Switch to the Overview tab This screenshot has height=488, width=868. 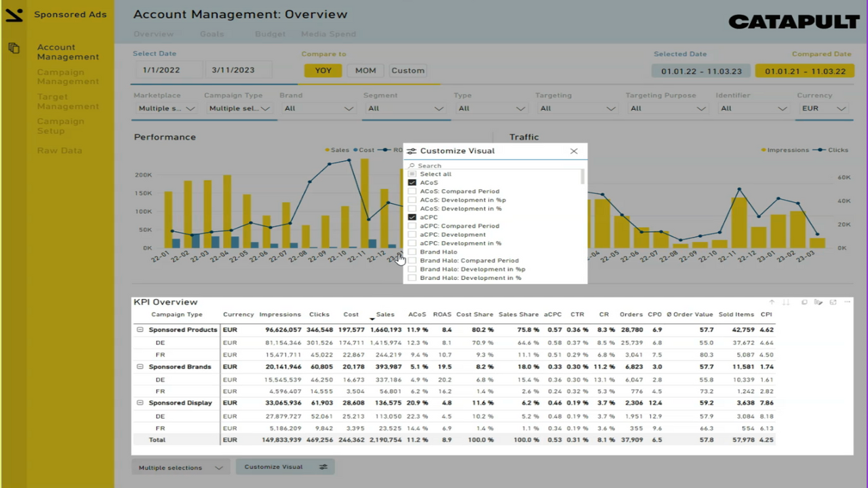click(x=153, y=34)
